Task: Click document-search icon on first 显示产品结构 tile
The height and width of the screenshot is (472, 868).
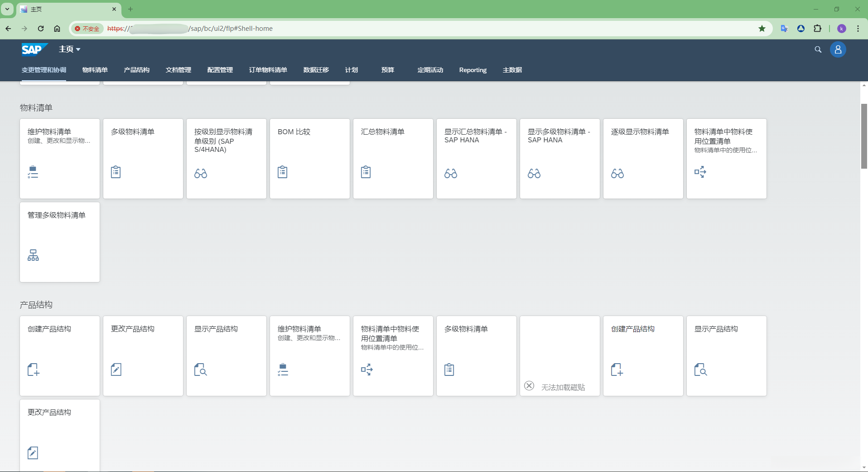Action: (201, 370)
